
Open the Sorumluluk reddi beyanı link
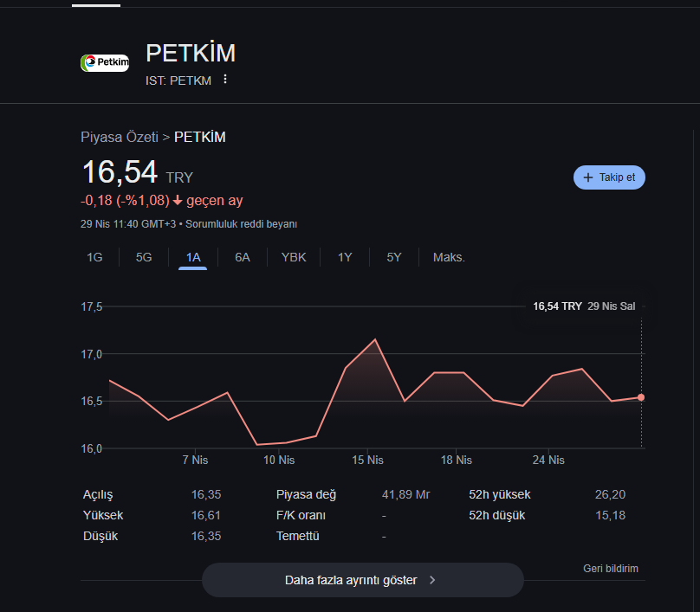click(x=242, y=224)
